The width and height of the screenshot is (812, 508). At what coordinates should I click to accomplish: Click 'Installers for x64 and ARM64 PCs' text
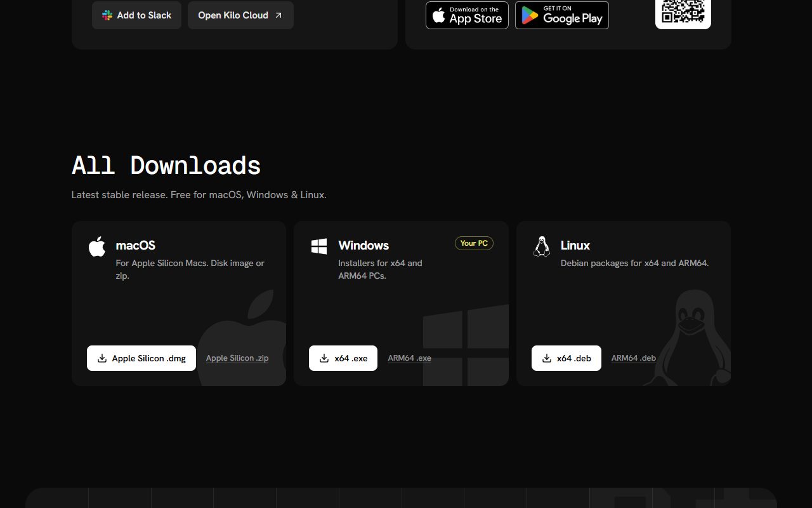pyautogui.click(x=380, y=269)
